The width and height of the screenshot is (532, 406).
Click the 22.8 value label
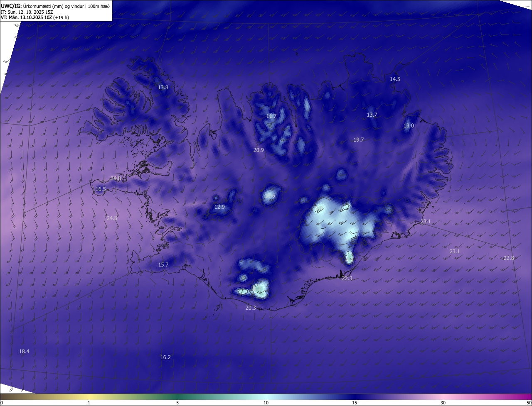[x=509, y=258]
